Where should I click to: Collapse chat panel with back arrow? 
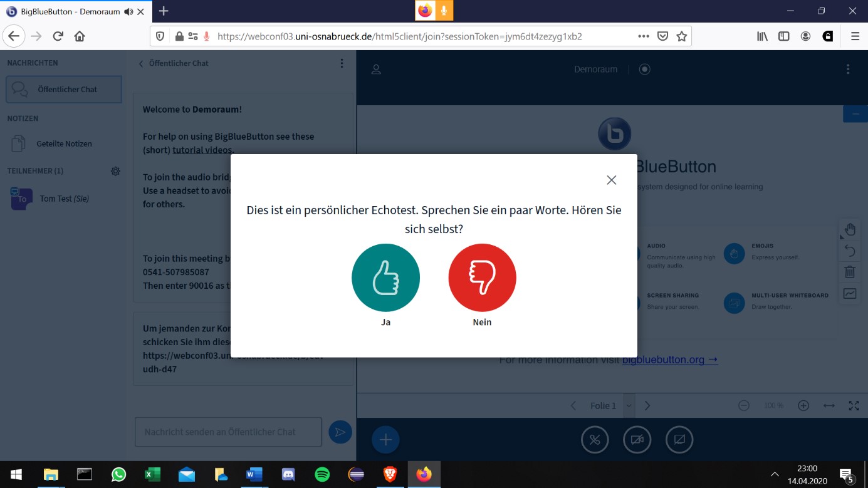[x=142, y=63]
